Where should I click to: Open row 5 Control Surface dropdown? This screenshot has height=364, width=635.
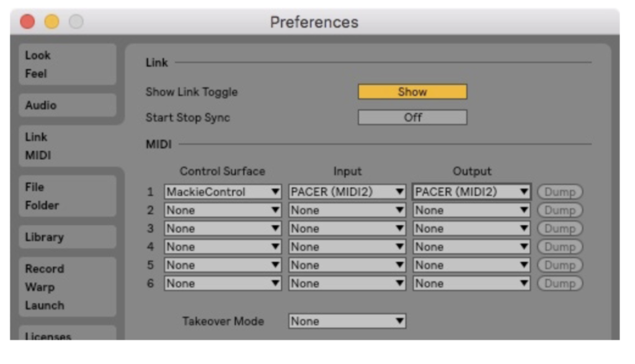[223, 265]
